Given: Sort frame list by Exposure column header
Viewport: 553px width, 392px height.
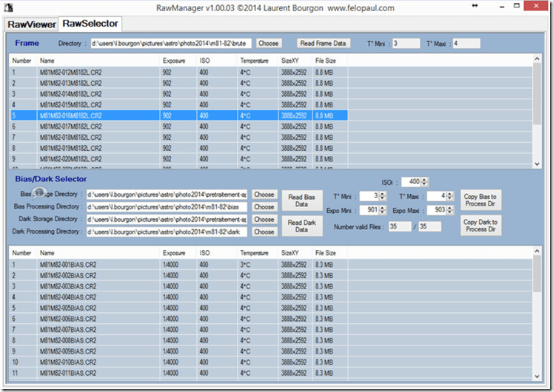Looking at the screenshot, I should pyautogui.click(x=178, y=61).
